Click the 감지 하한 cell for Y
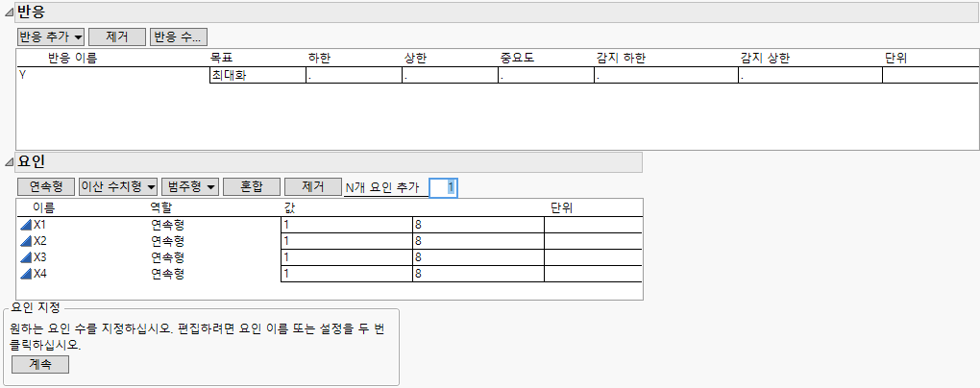The width and height of the screenshot is (980, 388). click(x=666, y=75)
